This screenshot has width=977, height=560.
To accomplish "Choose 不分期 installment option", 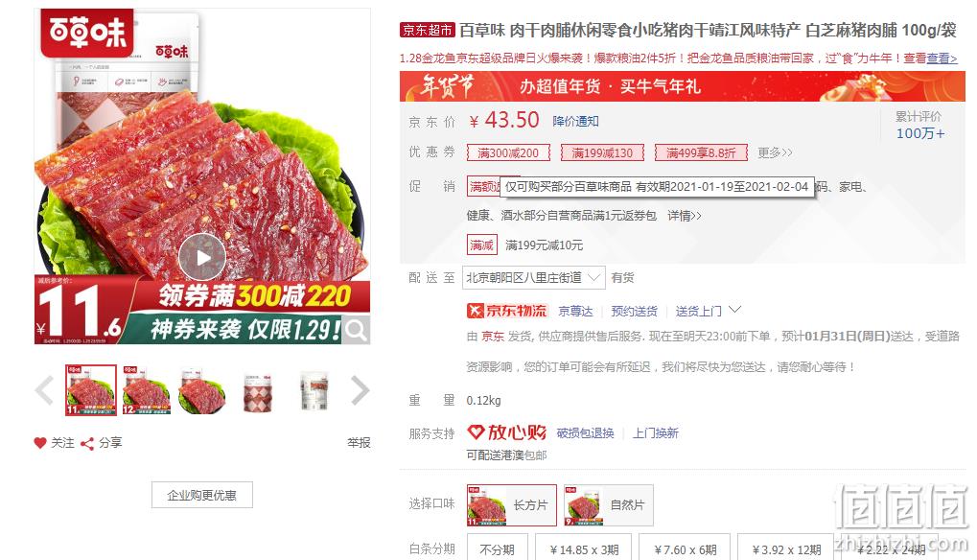I will pyautogui.click(x=498, y=549).
